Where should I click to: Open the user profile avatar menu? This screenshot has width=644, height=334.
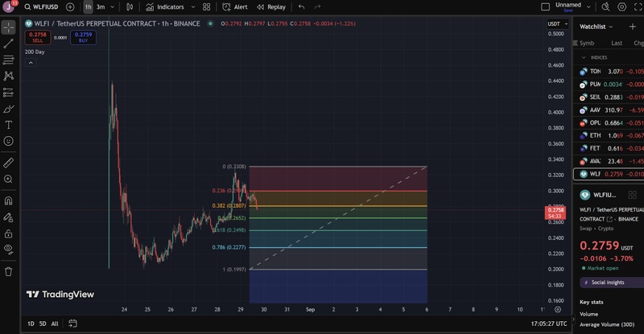coord(9,6)
